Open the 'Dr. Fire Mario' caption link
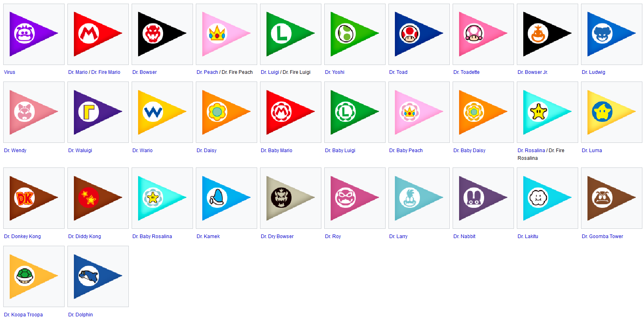The image size is (644, 320). [106, 72]
